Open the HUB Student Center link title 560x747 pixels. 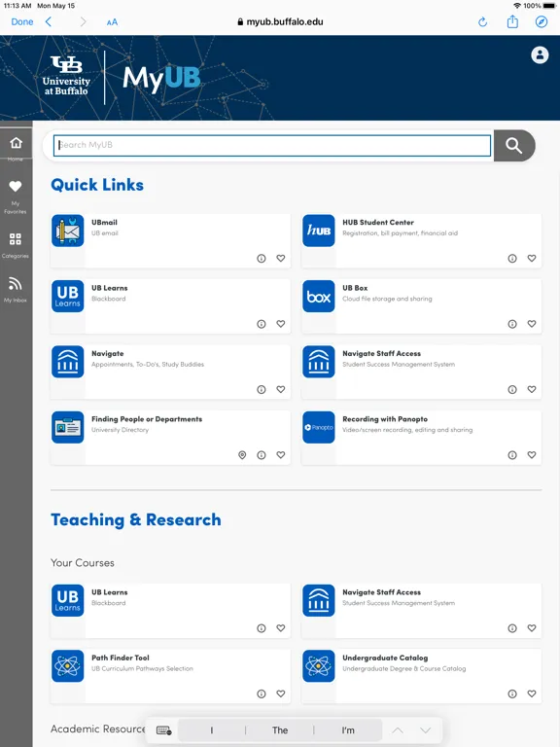tap(378, 223)
